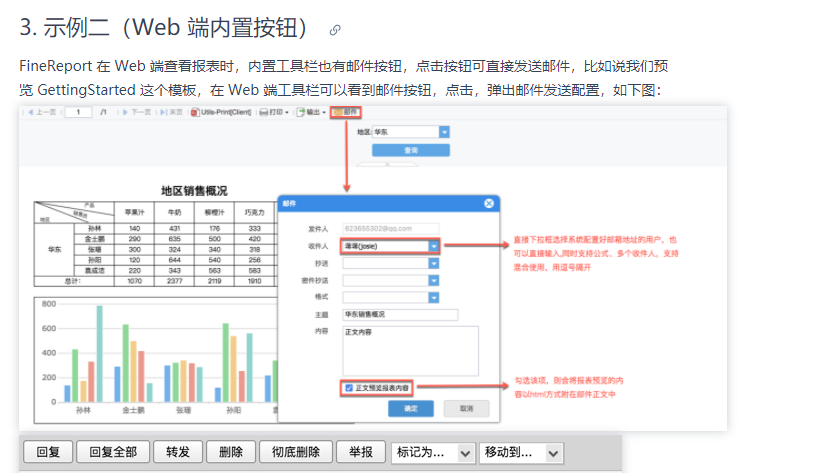Click the 确定 confirm button
833x473 pixels.
coord(411,409)
